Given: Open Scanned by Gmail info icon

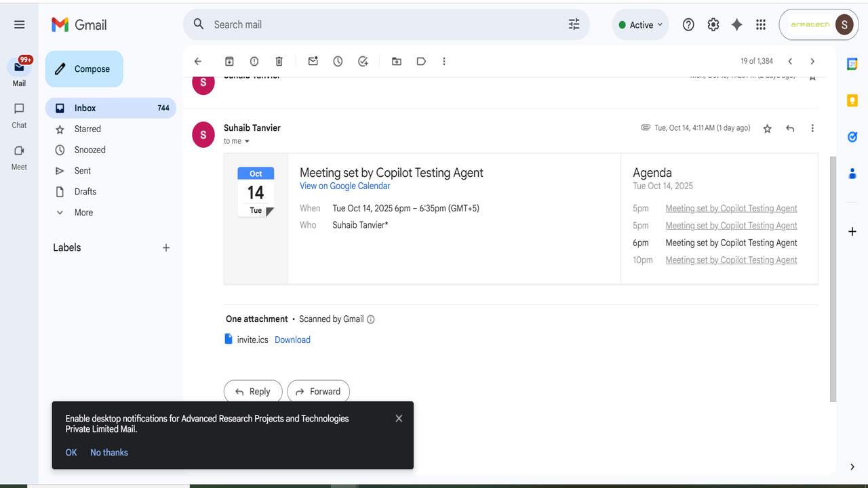Looking at the screenshot, I should [x=371, y=319].
